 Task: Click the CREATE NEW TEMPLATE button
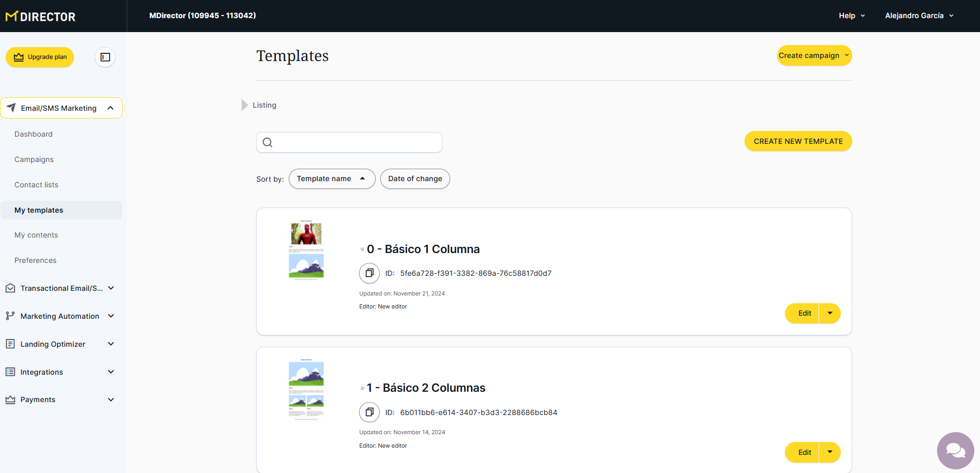click(798, 141)
